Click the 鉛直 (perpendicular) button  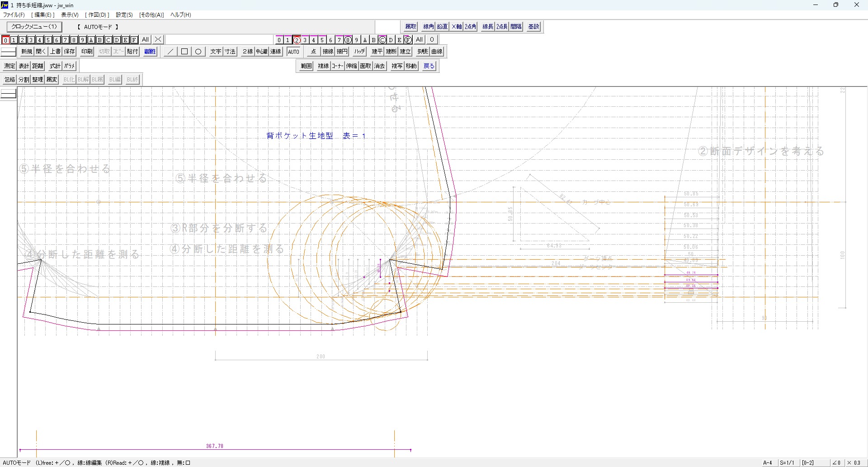(442, 27)
